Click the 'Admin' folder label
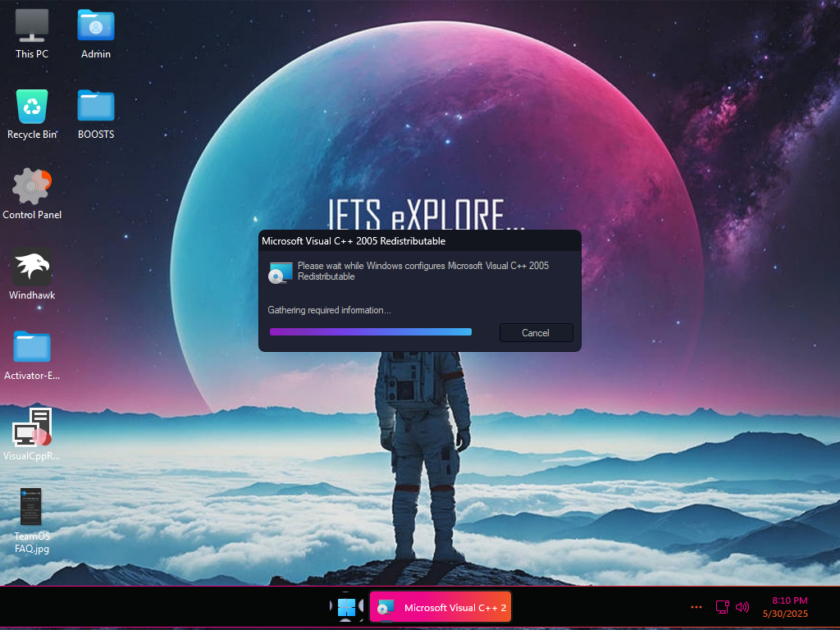Screen dimensions: 840x630 point(96,54)
